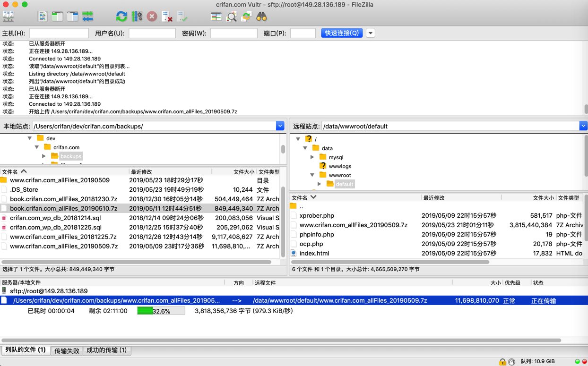This screenshot has width=588, height=366.
Task: Click the local file list horizontal scrollbar
Action: 137,262
